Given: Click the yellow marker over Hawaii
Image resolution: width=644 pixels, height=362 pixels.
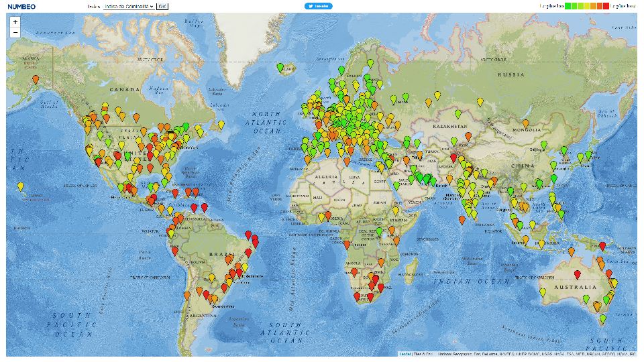Looking at the screenshot, I should tap(21, 186).
